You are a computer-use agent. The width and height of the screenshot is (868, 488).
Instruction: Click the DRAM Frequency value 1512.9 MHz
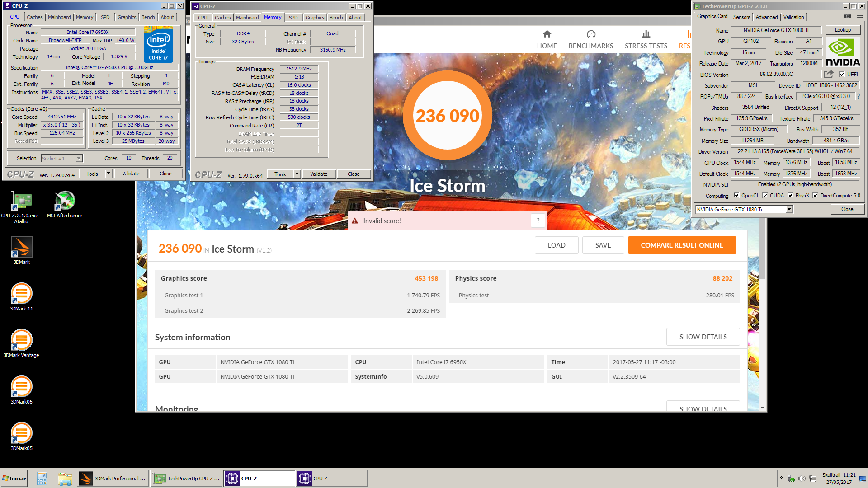coord(299,69)
